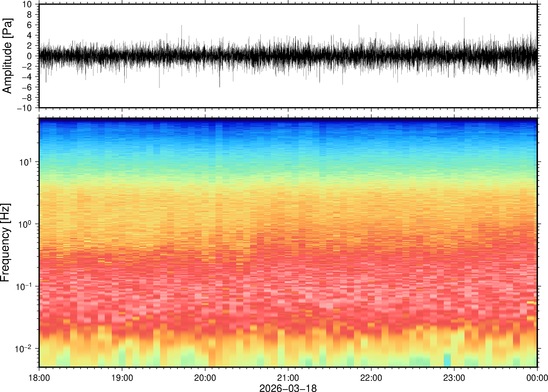Click the 21:00 time axis label
This screenshot has height=392, width=548.
(288, 378)
